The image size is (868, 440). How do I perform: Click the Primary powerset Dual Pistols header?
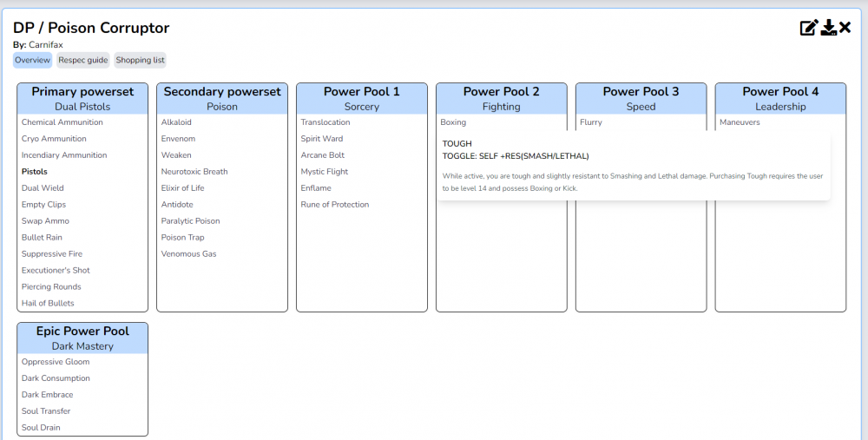(x=82, y=99)
